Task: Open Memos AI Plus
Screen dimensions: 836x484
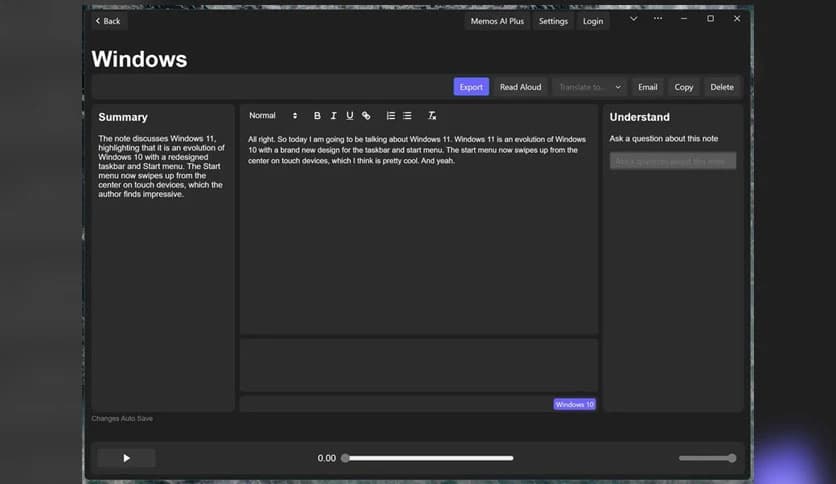Action: point(497,21)
